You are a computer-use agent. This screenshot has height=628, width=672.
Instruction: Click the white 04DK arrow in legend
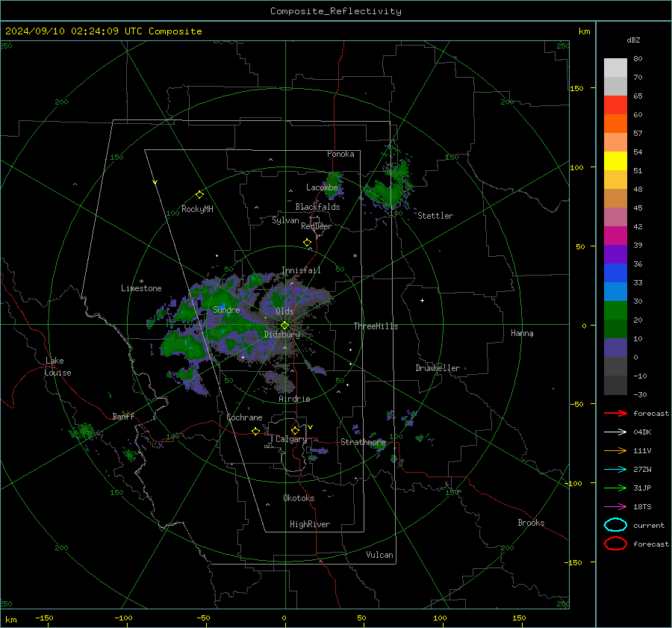tap(615, 432)
